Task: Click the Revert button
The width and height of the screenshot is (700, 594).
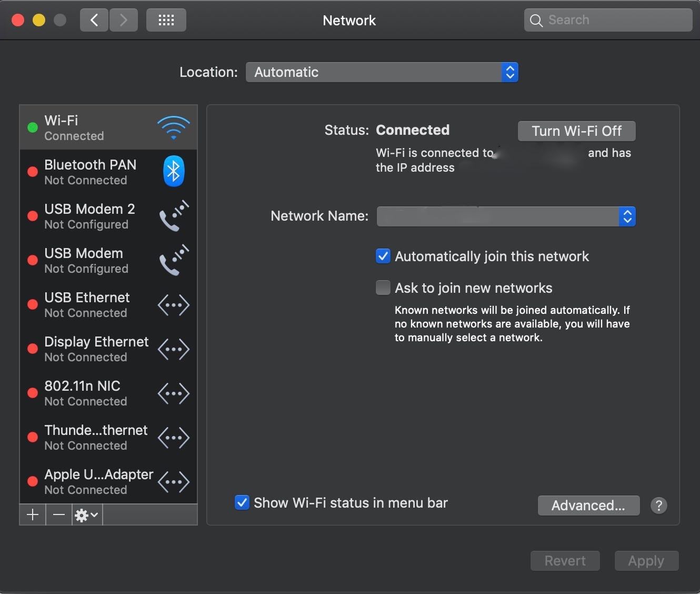Action: pos(565,561)
